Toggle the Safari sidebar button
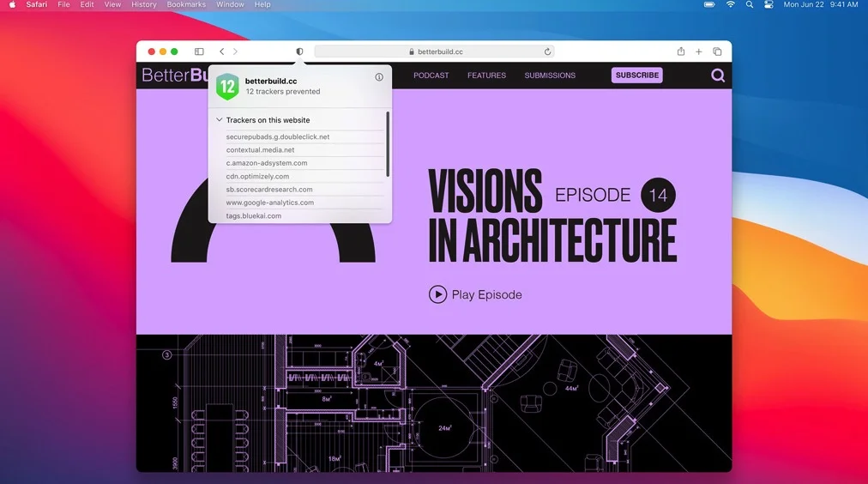The image size is (868, 484). click(x=199, y=51)
